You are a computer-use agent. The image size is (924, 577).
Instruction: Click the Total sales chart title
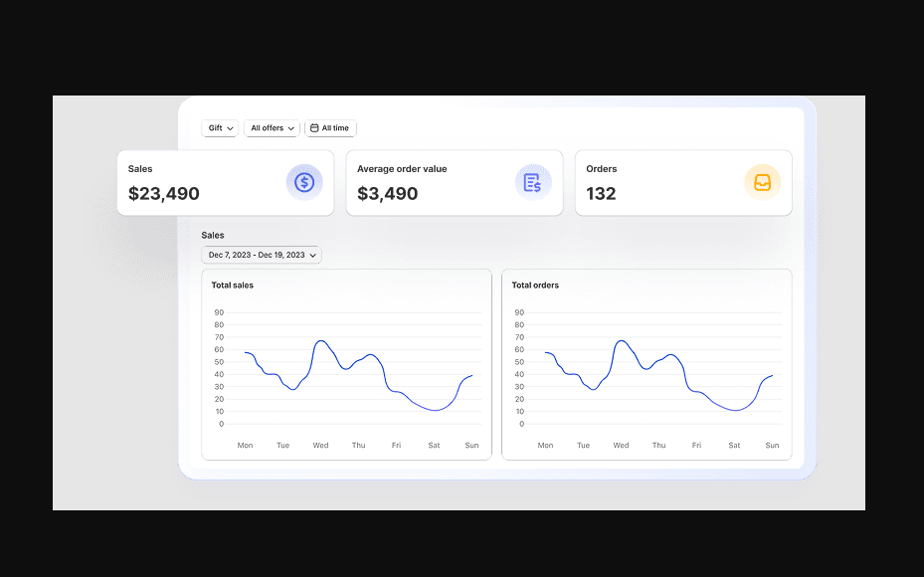tap(232, 286)
